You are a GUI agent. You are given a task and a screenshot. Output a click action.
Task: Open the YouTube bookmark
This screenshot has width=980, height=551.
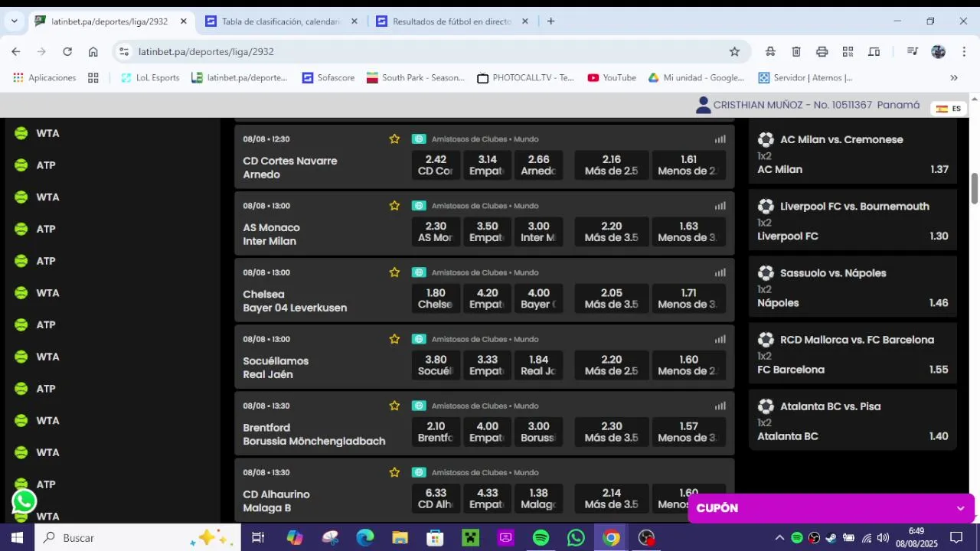point(612,77)
